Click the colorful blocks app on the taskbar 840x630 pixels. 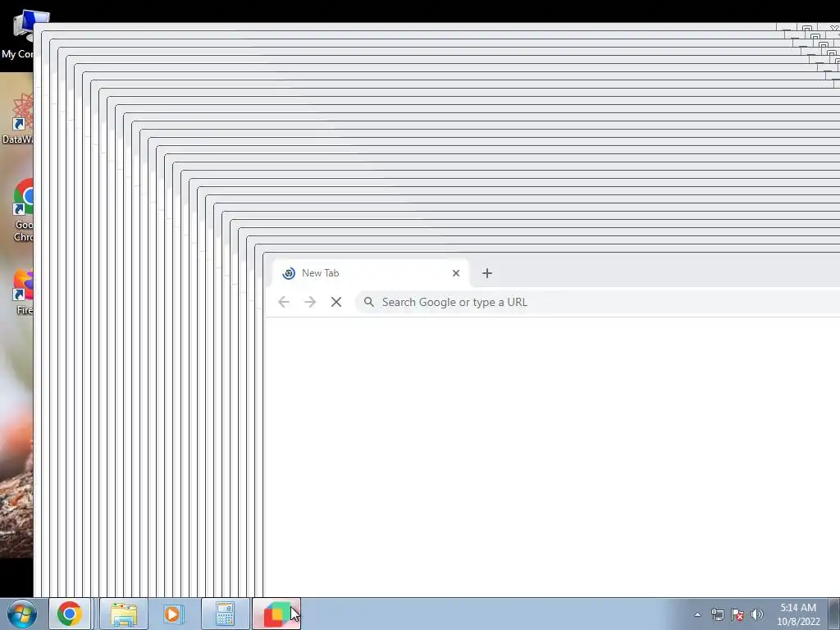tap(276, 614)
